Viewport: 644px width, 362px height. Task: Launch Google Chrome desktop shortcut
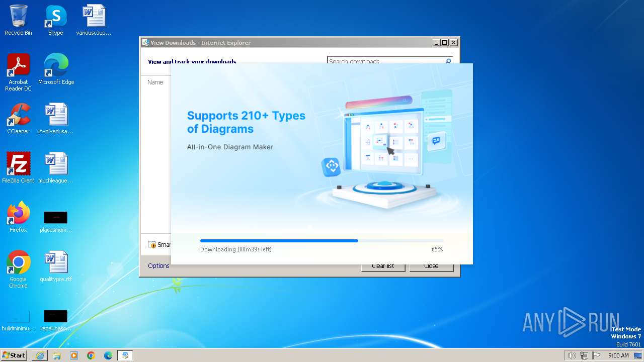[x=18, y=269]
